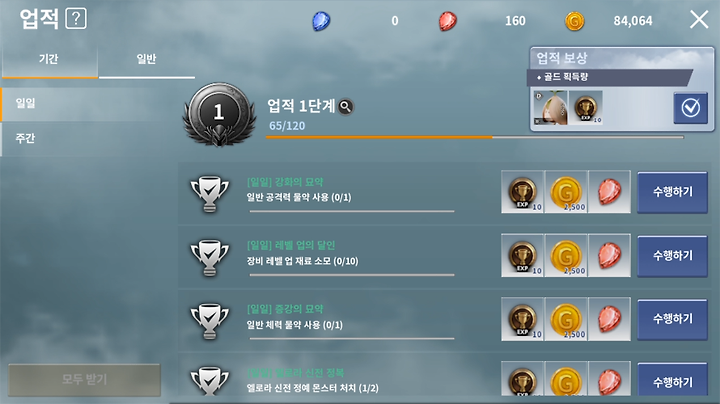Screen dimensions: 720x404
Task: Click the 모두 받기 button
Action: (84, 379)
